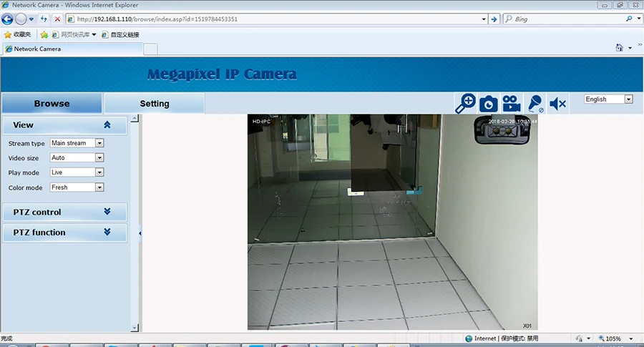Take a snapshot with the camera icon
The width and height of the screenshot is (644, 347).
pos(488,104)
